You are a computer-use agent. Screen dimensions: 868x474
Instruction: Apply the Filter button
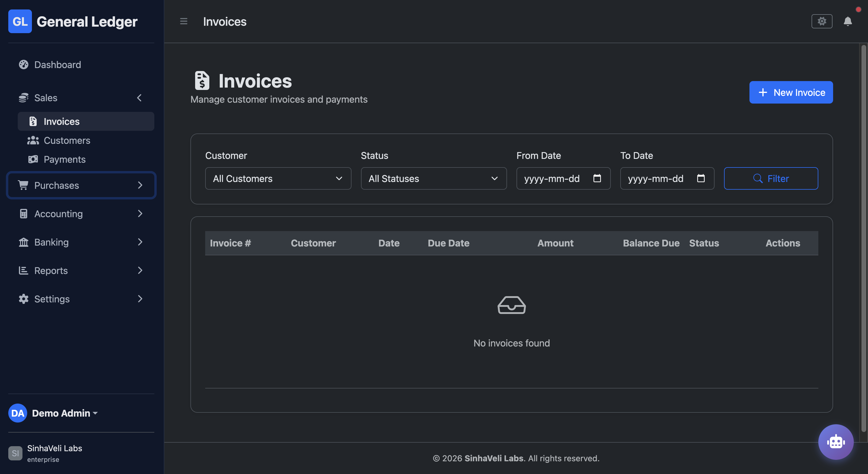click(x=771, y=178)
